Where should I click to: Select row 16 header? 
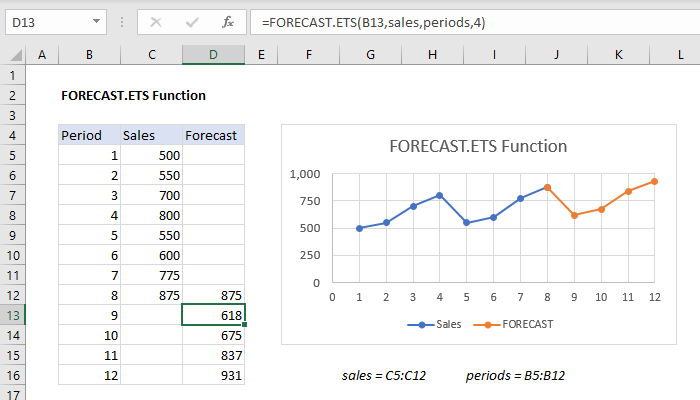click(12, 375)
